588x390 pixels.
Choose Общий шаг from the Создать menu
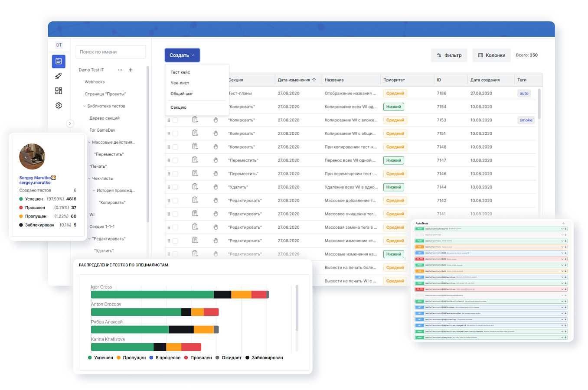click(182, 94)
